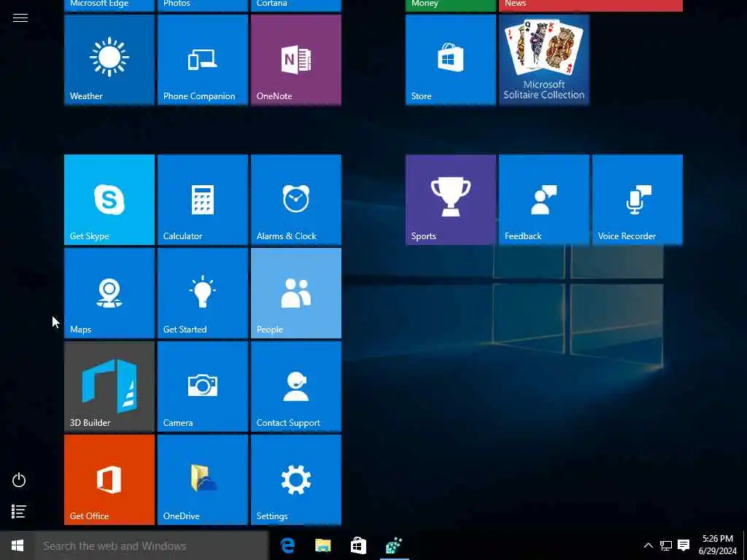747x560 pixels.
Task: Open the News tile at top
Action: tap(590, 5)
